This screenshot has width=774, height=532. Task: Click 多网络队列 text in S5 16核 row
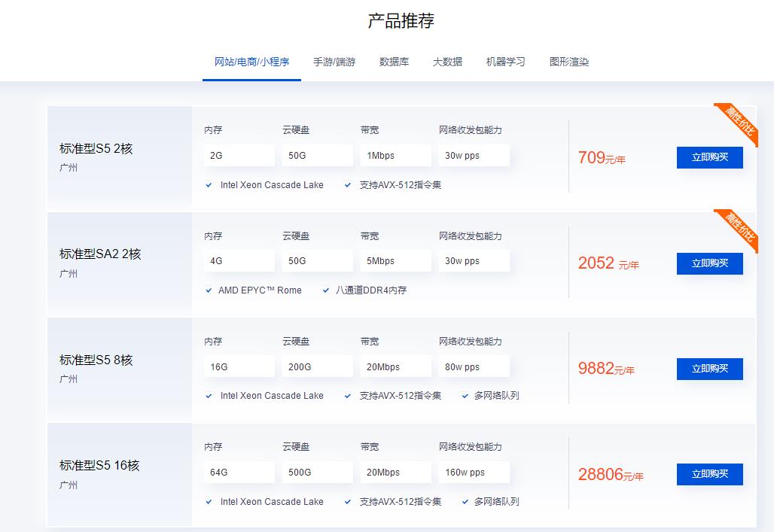[497, 502]
